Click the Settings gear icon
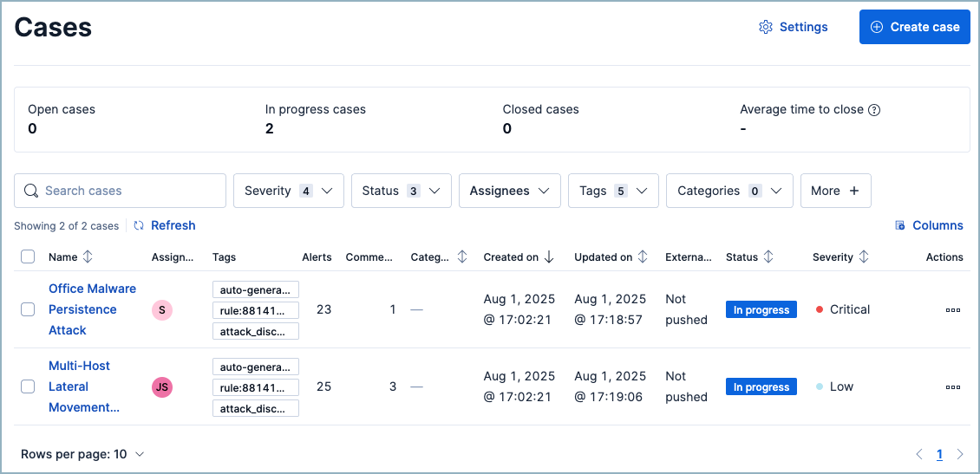This screenshot has width=980, height=474. [765, 27]
